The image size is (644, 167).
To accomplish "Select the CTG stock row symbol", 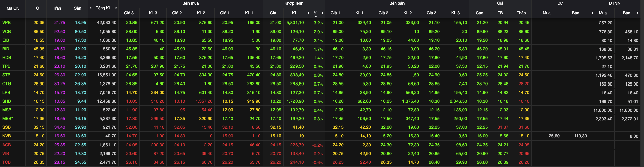I will [x=7, y=84].
